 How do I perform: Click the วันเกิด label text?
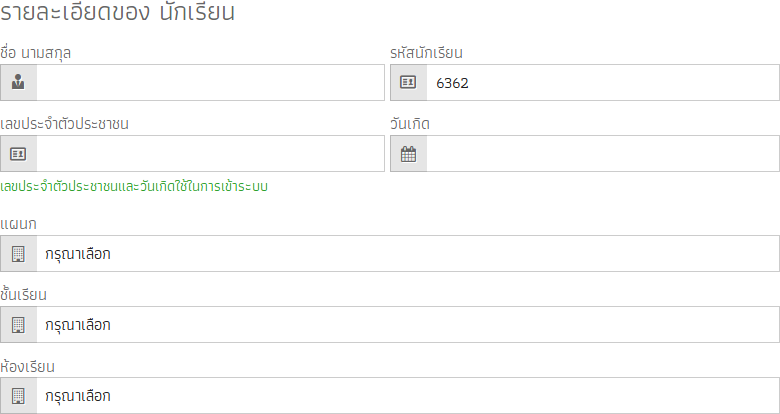(x=410, y=124)
